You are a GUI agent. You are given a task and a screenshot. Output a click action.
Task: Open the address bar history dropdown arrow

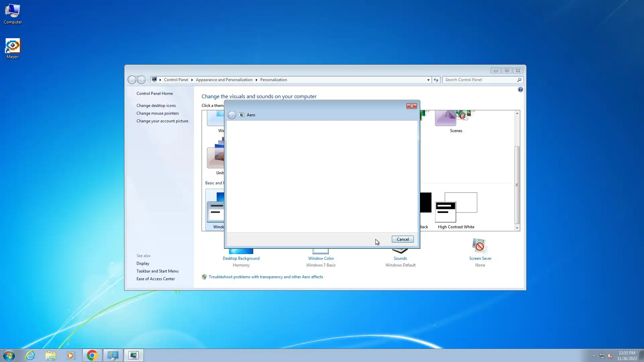pyautogui.click(x=428, y=80)
